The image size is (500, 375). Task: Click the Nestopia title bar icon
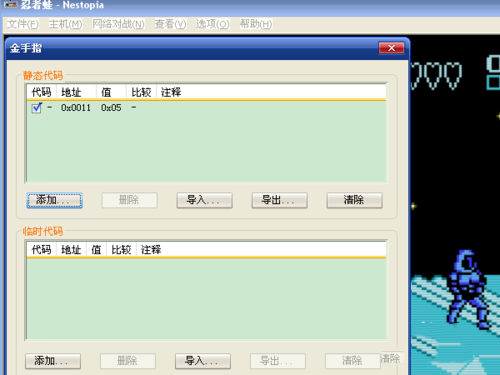point(10,5)
